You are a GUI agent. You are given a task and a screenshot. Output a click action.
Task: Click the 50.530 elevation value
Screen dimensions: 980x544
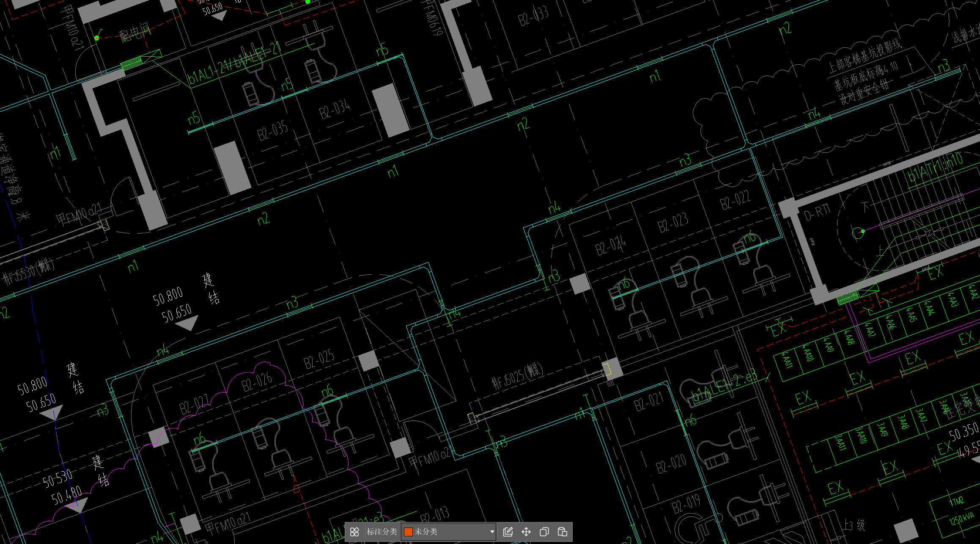57,479
